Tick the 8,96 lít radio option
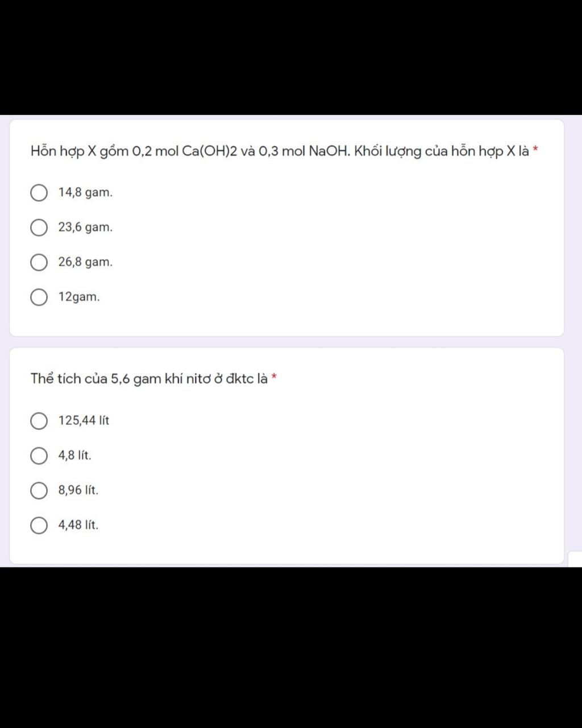Viewport: 582px width, 728px height. click(x=39, y=491)
